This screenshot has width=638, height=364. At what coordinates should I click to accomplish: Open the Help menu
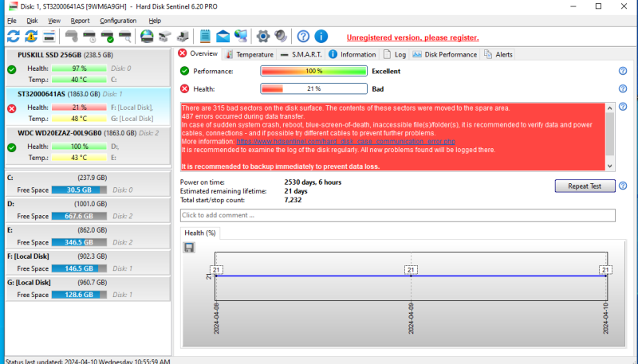pyautogui.click(x=155, y=21)
